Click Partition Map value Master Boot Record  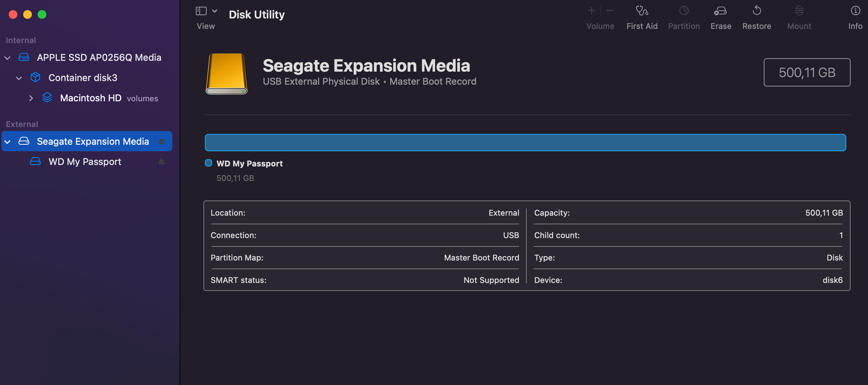[481, 258]
